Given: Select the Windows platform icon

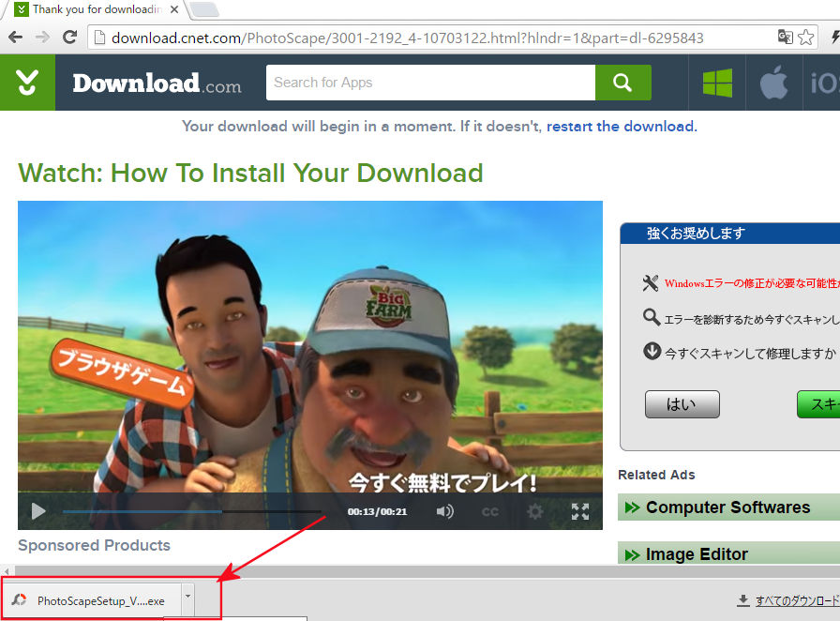Looking at the screenshot, I should [x=717, y=83].
